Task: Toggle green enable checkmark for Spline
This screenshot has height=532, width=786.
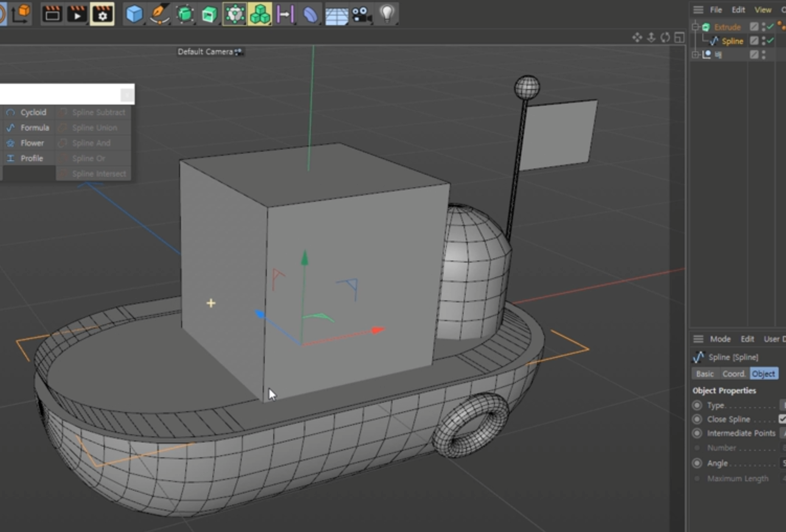Action: [770, 40]
